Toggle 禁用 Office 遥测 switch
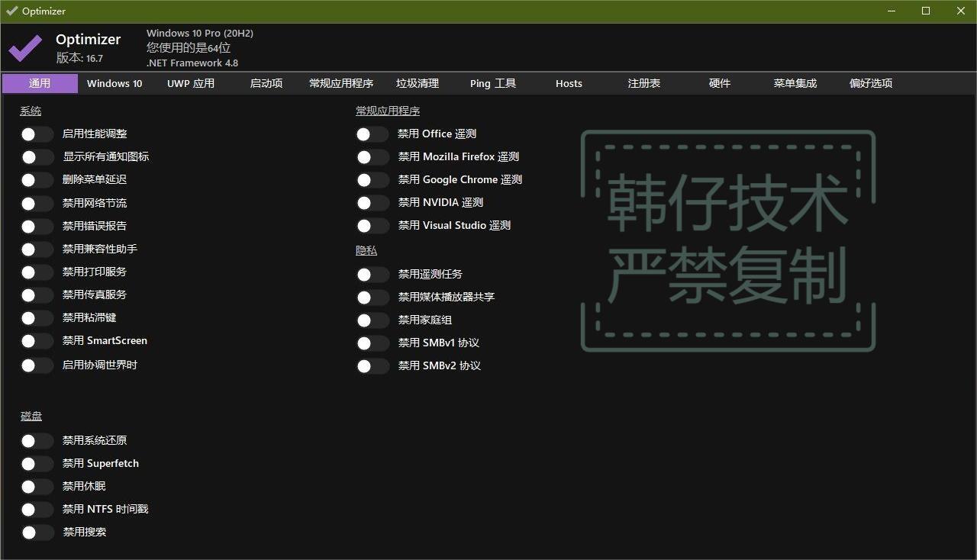The height and width of the screenshot is (560, 977). coord(372,134)
